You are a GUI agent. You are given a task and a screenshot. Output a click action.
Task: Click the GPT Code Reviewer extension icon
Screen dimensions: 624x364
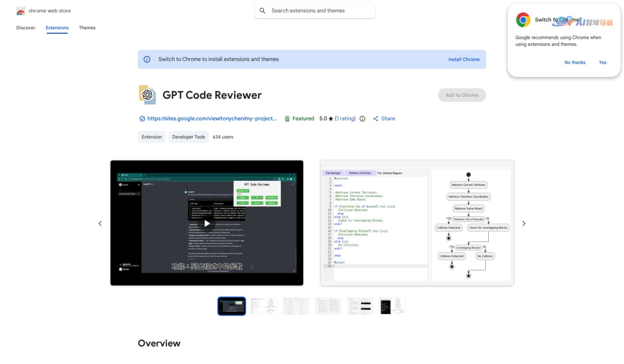pos(147,95)
